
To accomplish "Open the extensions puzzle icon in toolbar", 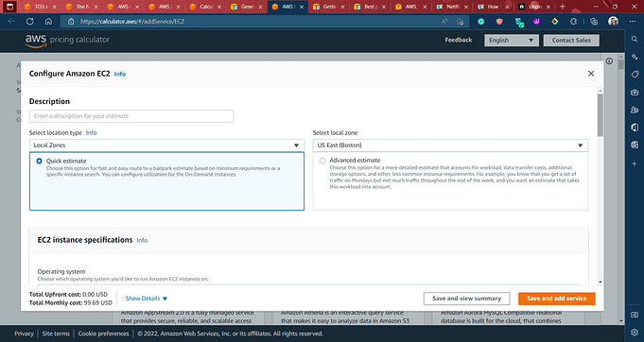I will (574, 22).
